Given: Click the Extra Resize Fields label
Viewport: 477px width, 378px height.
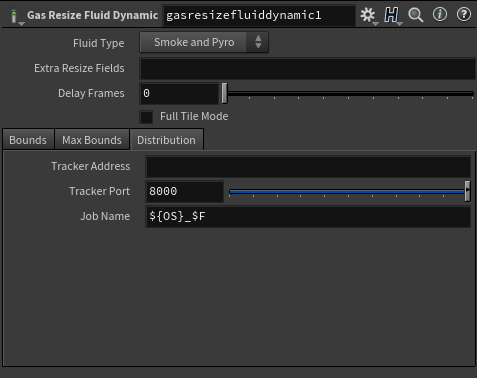Looking at the screenshot, I should click(79, 68).
